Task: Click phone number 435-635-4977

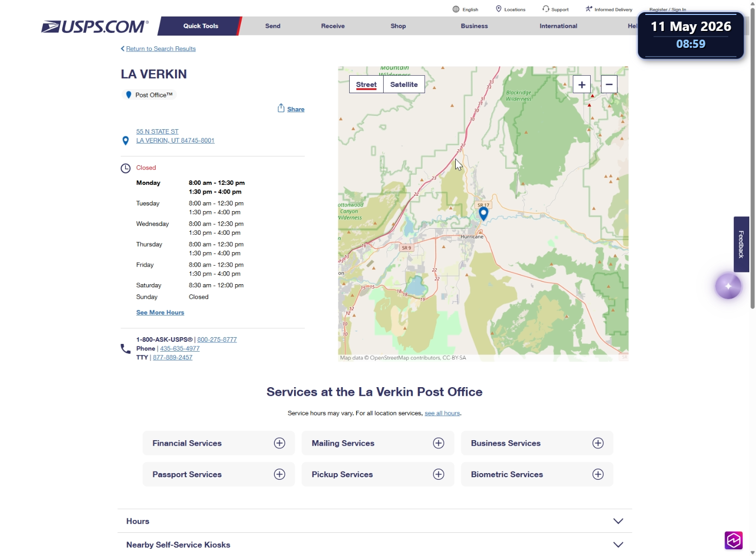Action: 180,349
